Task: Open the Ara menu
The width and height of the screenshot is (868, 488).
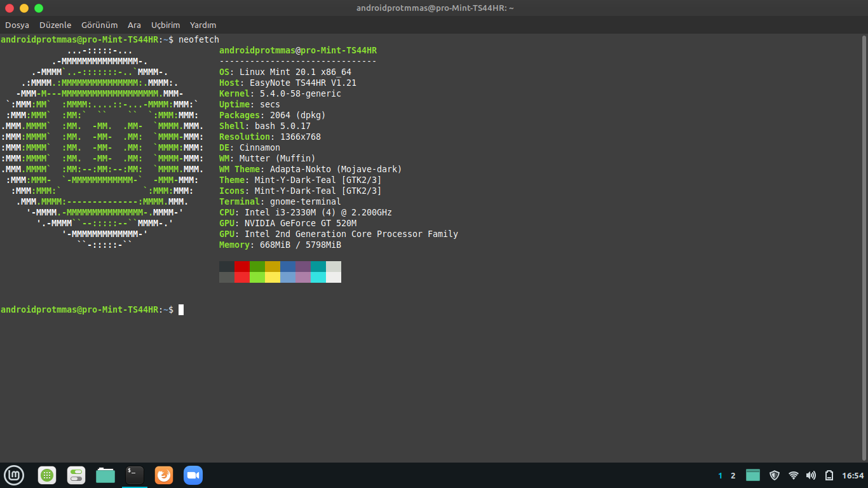Action: [x=134, y=25]
